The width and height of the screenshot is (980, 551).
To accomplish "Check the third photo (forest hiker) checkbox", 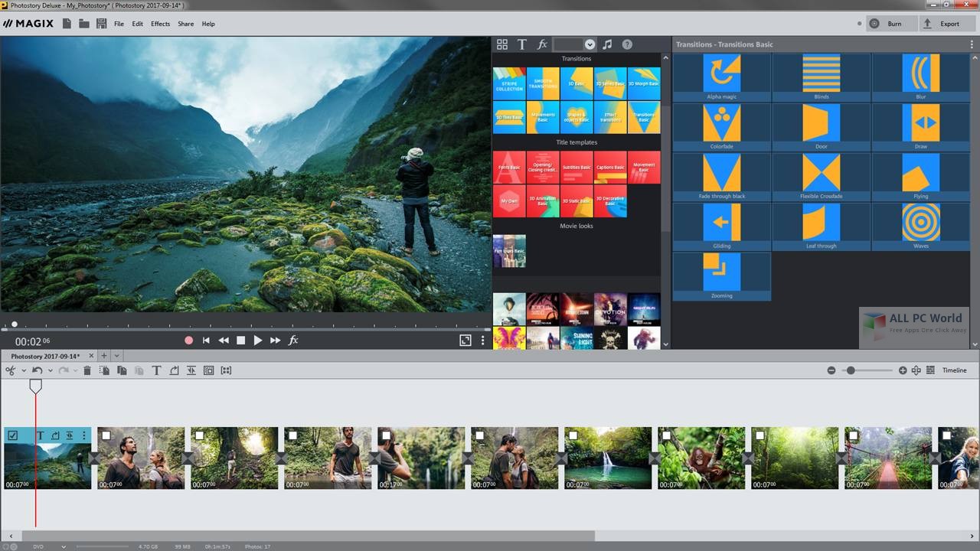I will click(200, 435).
